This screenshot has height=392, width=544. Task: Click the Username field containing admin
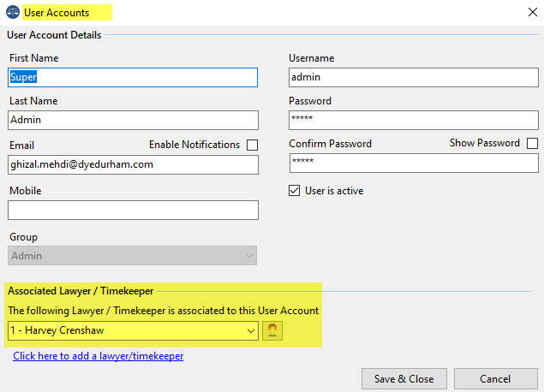pyautogui.click(x=414, y=77)
